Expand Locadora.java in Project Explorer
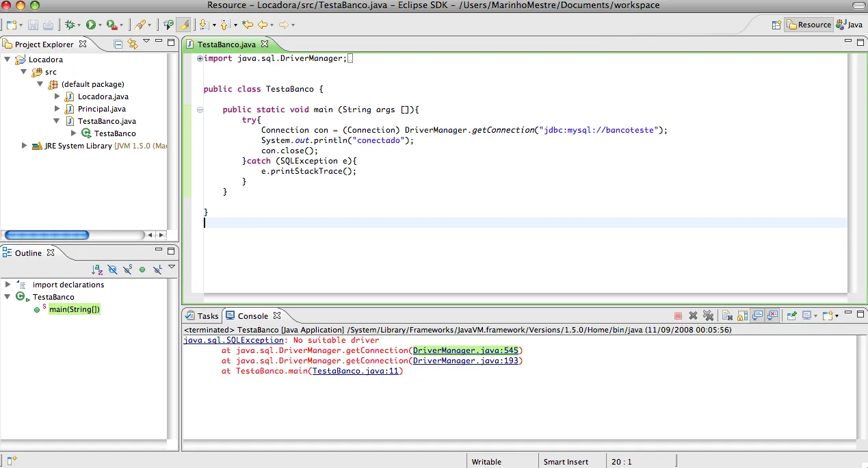The image size is (868, 468). tap(57, 96)
